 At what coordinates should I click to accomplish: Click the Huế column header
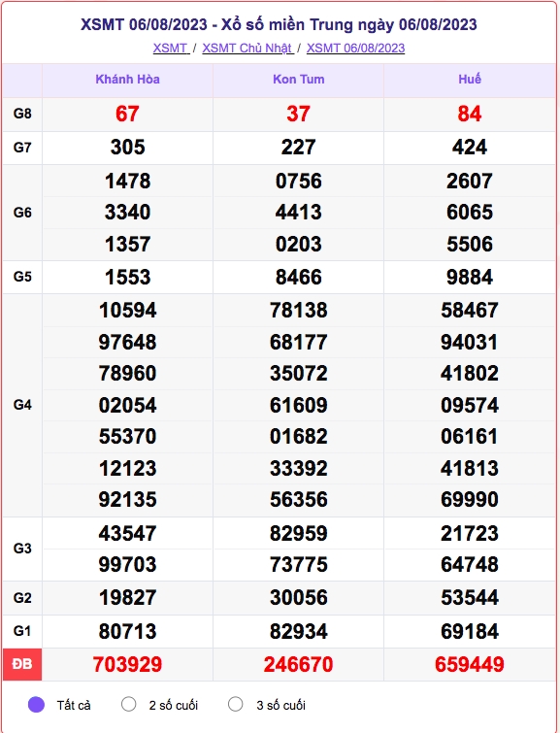pyautogui.click(x=470, y=79)
